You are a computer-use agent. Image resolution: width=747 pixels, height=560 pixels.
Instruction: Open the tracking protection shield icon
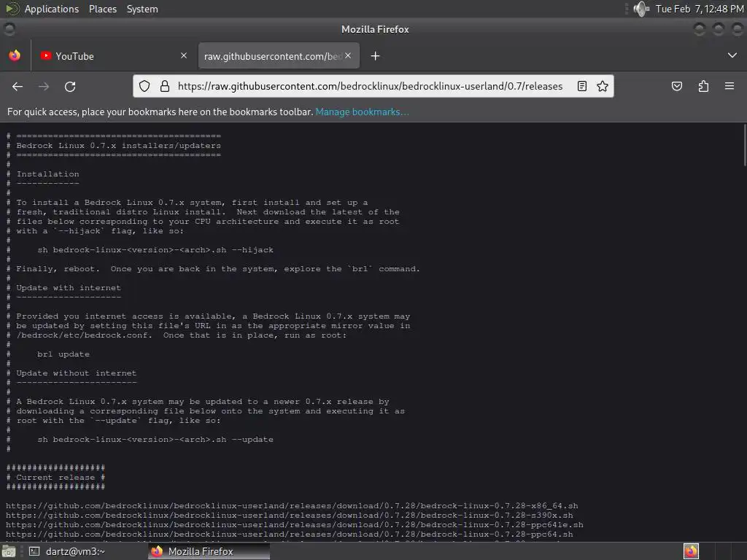click(144, 86)
